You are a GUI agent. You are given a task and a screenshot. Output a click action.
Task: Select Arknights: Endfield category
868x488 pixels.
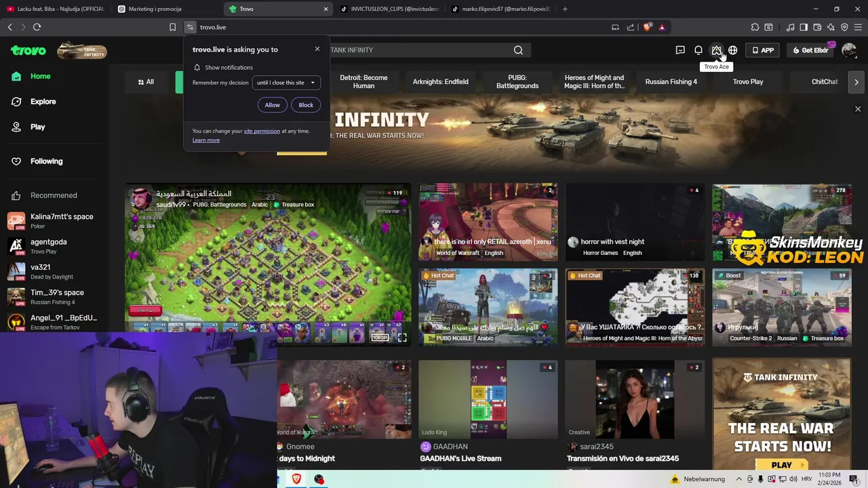pyautogui.click(x=441, y=82)
